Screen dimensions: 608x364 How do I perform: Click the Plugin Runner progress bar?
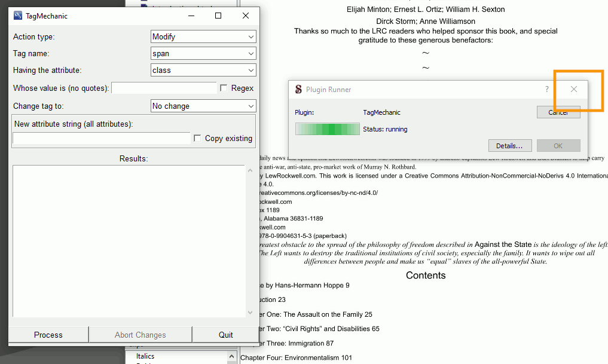tap(328, 129)
